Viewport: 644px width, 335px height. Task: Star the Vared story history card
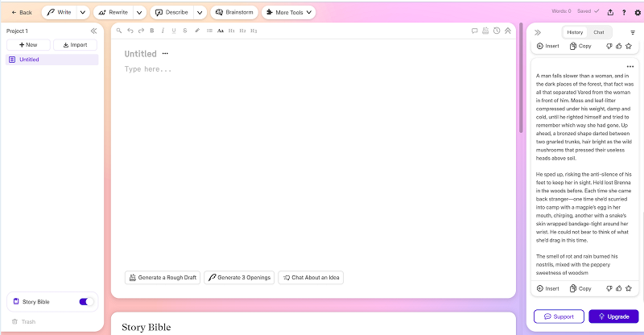[629, 288]
